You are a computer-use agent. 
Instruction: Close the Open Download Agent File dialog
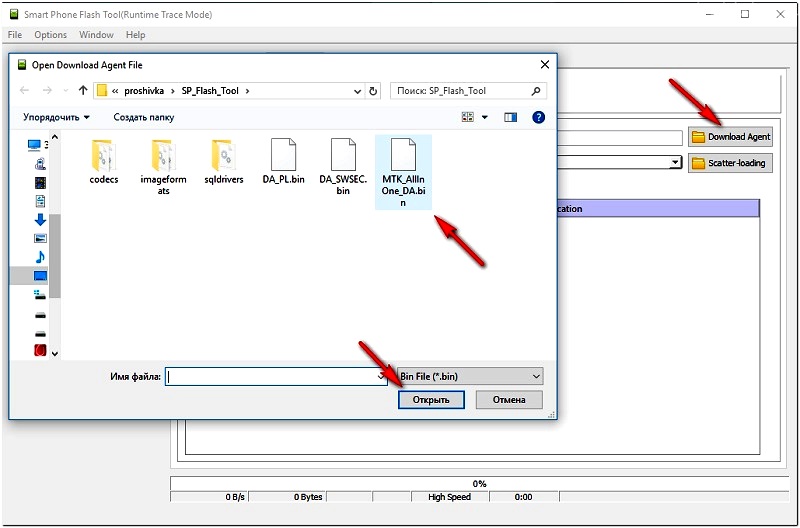544,65
